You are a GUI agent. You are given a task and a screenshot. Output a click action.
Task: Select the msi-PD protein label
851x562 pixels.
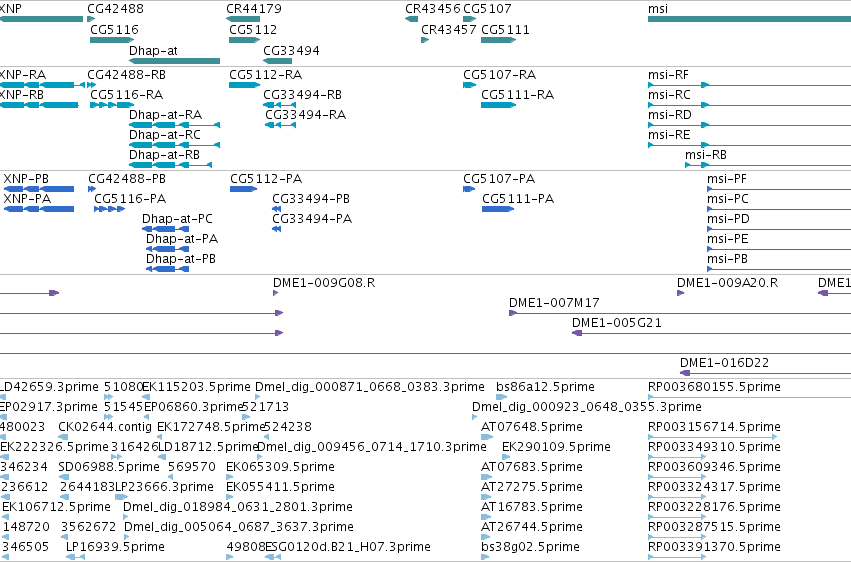(x=728, y=219)
